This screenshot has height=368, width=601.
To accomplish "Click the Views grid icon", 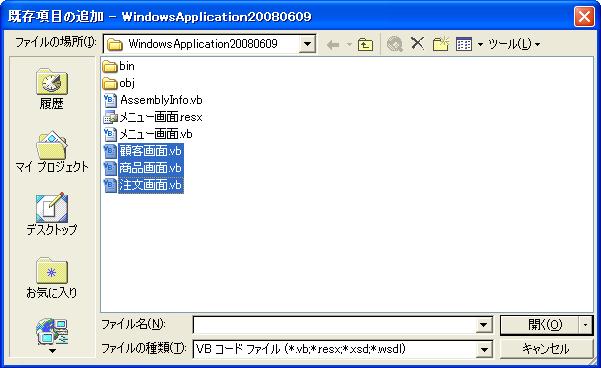I will 464,44.
